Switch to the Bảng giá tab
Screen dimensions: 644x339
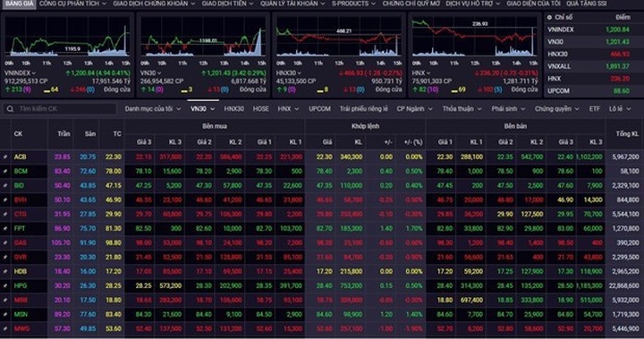click(x=19, y=4)
